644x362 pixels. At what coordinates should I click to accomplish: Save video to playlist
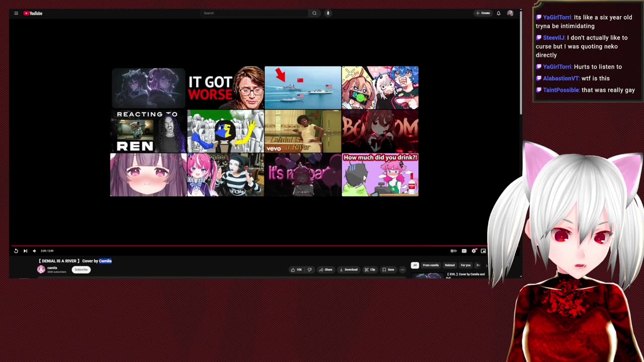pos(388,269)
